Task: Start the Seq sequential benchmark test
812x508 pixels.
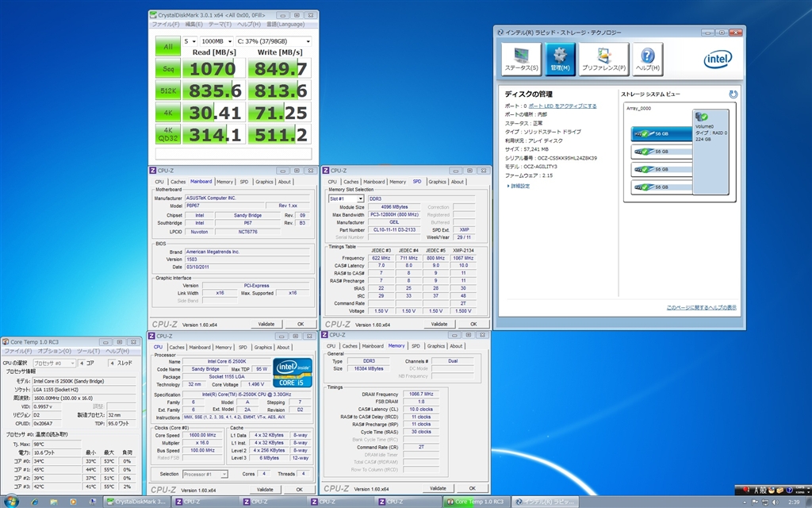Action: click(x=167, y=69)
